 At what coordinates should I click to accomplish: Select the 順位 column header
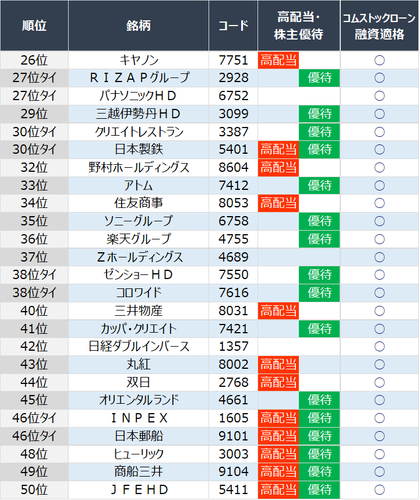point(34,25)
